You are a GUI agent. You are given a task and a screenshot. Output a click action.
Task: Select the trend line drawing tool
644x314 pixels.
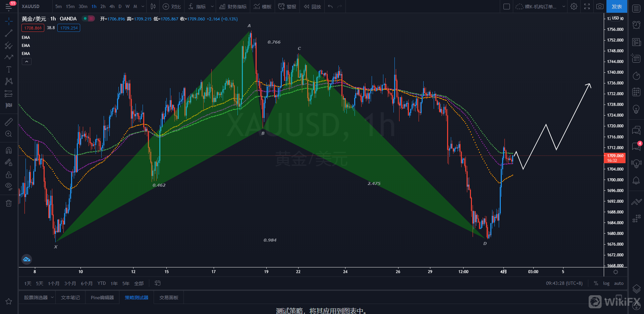coord(9,33)
